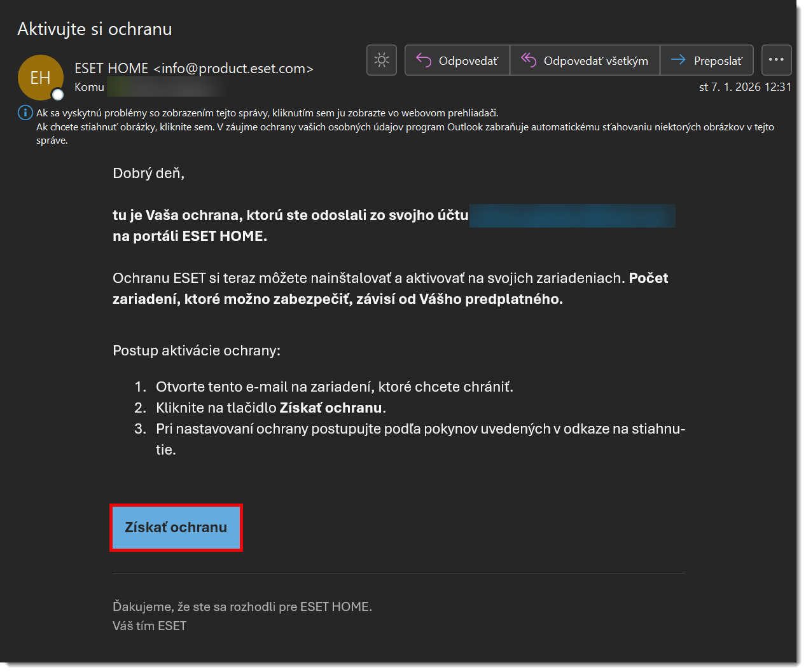Click sender name ESET HOME address
The height and width of the screenshot is (672, 806).
[194, 69]
